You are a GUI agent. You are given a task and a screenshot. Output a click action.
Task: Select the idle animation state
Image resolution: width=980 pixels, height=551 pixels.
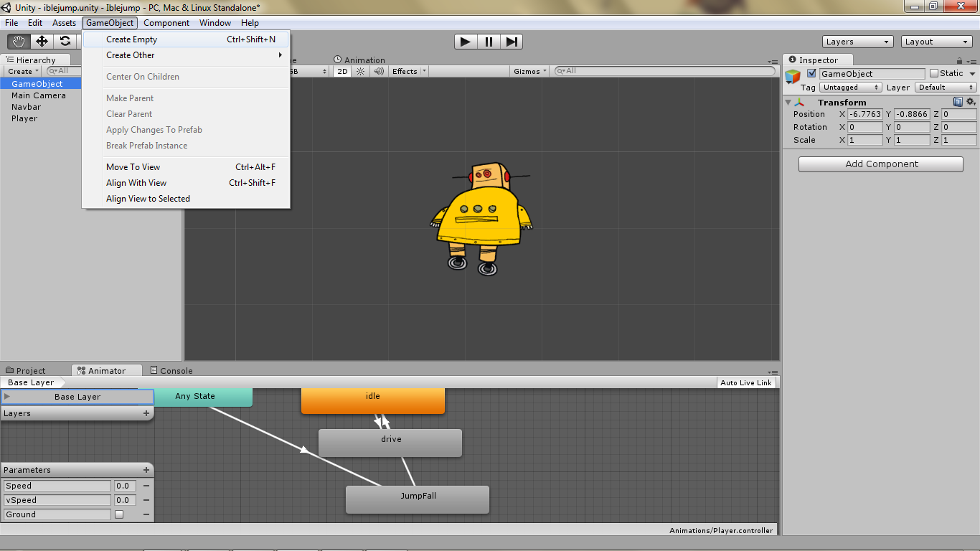click(373, 401)
